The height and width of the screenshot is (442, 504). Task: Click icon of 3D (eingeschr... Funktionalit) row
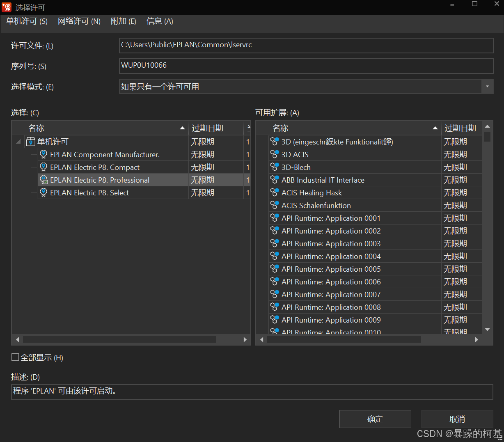tap(275, 142)
